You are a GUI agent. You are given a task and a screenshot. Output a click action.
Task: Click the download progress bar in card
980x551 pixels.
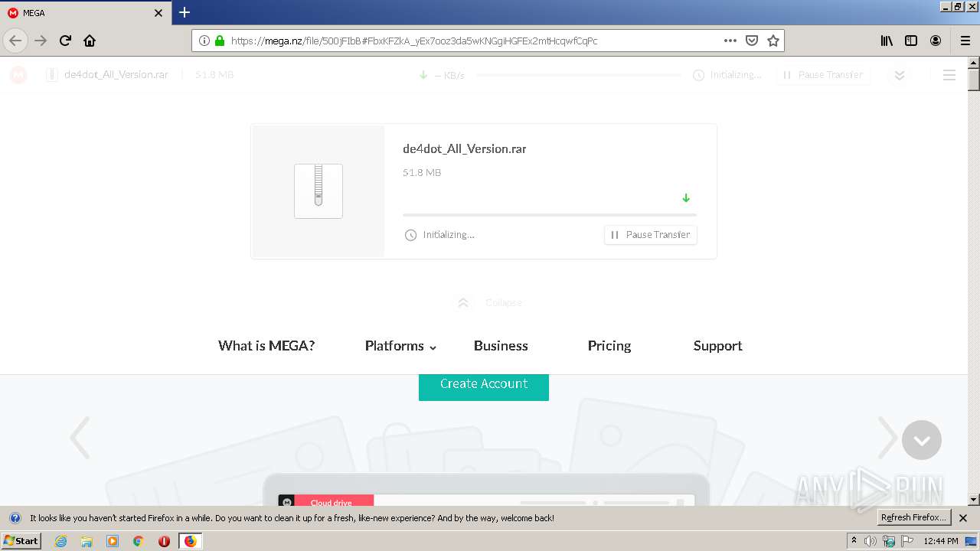coord(550,215)
